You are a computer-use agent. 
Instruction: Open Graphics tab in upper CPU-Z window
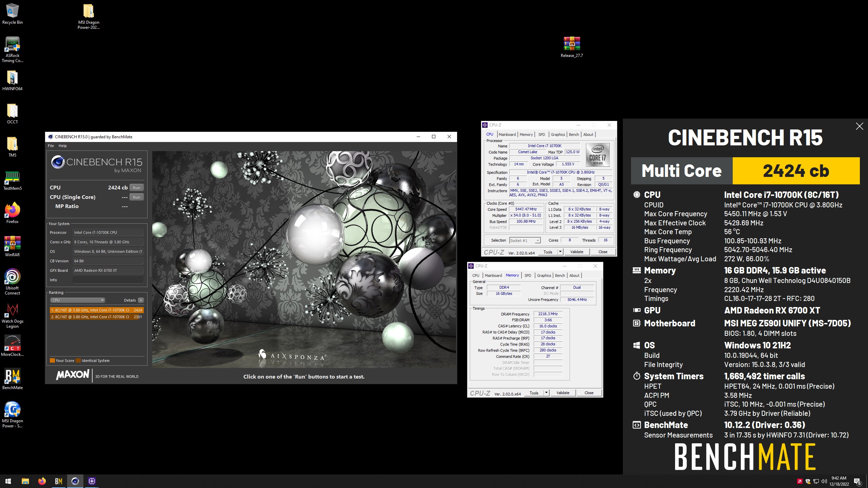click(558, 135)
